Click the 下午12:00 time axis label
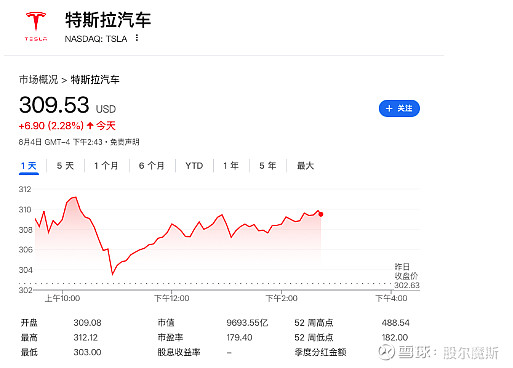 172,298
